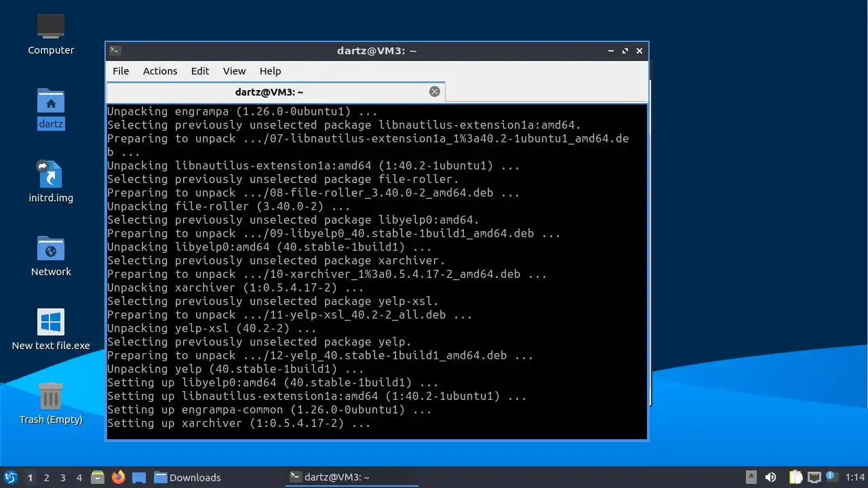Open the removable media eject icon
This screenshot has height=488, width=868.
click(751, 477)
